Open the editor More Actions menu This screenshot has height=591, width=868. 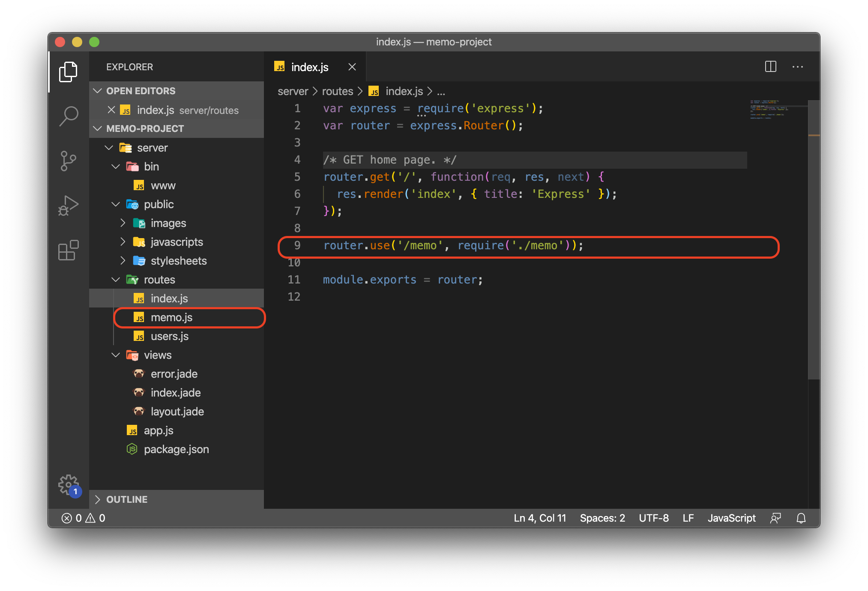797,67
